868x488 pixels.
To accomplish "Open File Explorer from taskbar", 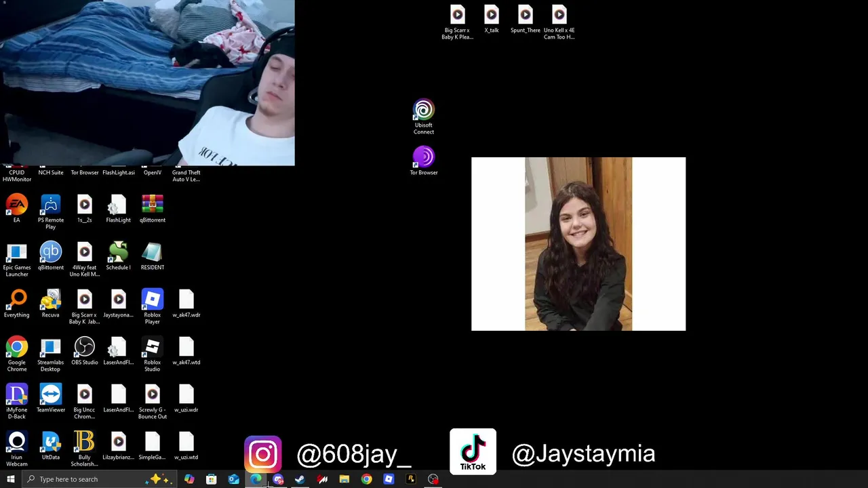I will (344, 479).
